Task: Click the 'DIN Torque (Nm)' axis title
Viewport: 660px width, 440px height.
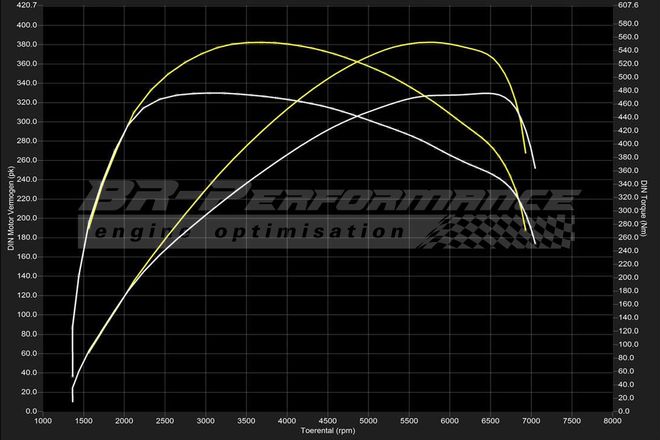Action: (x=644, y=208)
